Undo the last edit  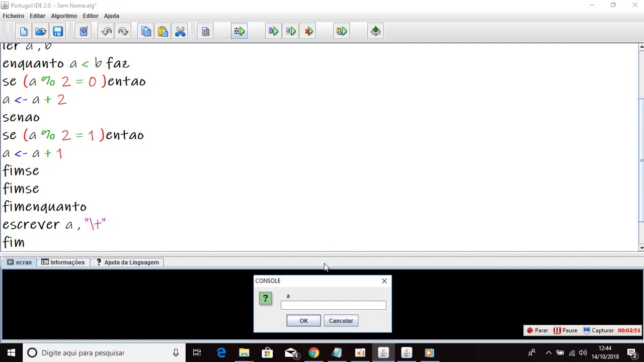point(106,32)
